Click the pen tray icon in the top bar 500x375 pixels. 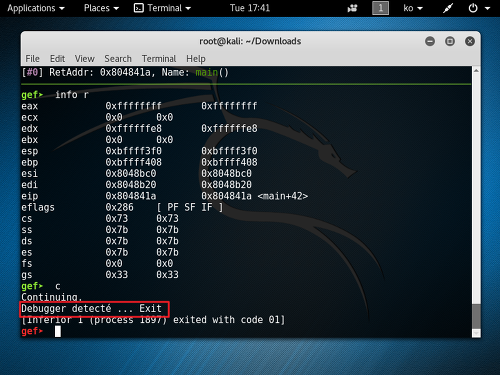click(448, 8)
